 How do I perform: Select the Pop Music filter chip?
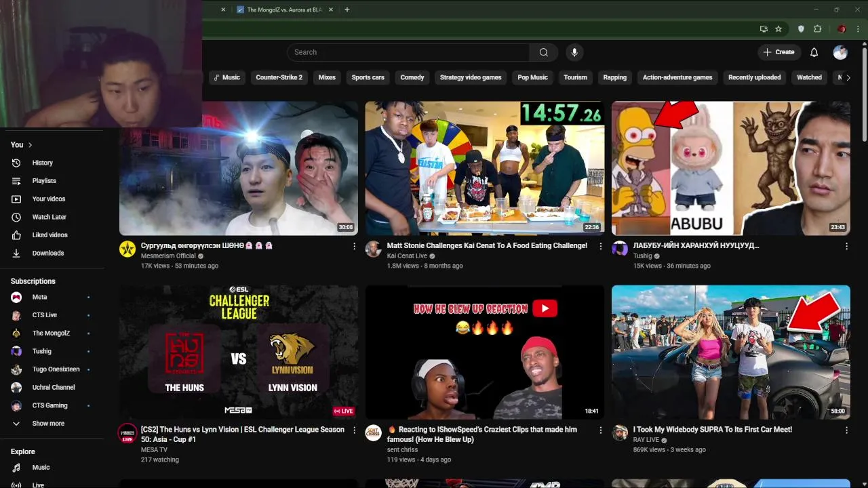(x=532, y=77)
